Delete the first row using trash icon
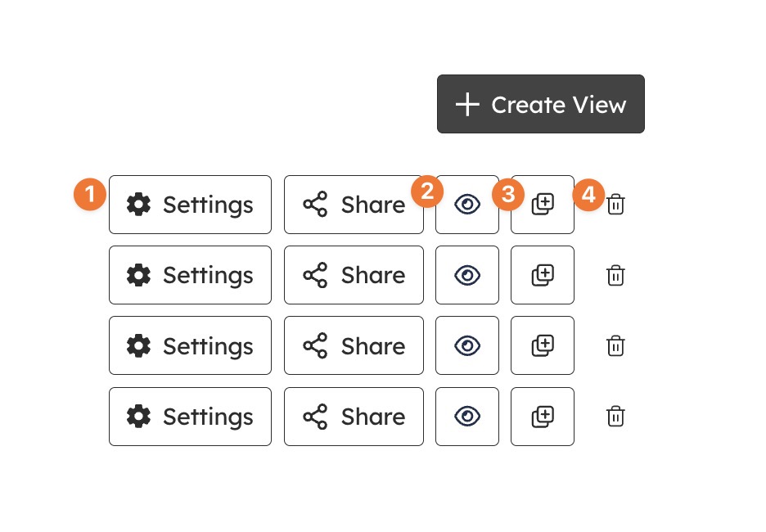 pos(615,205)
